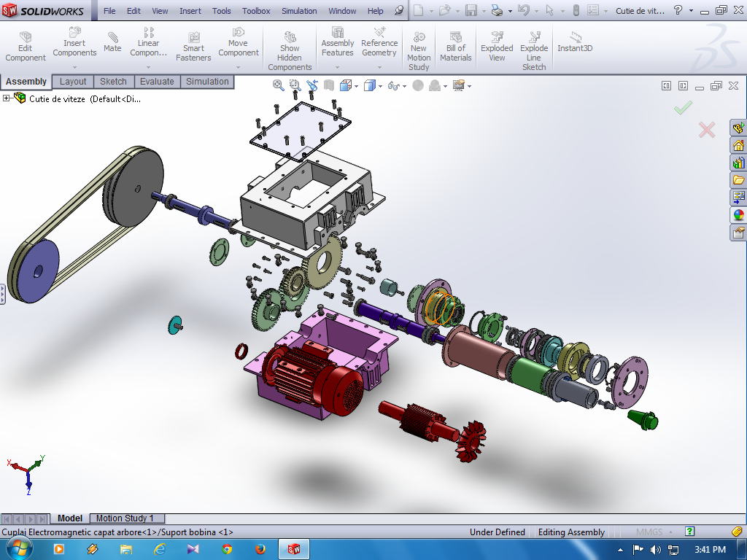
Task: Open the Exploded View tool
Action: tap(497, 46)
